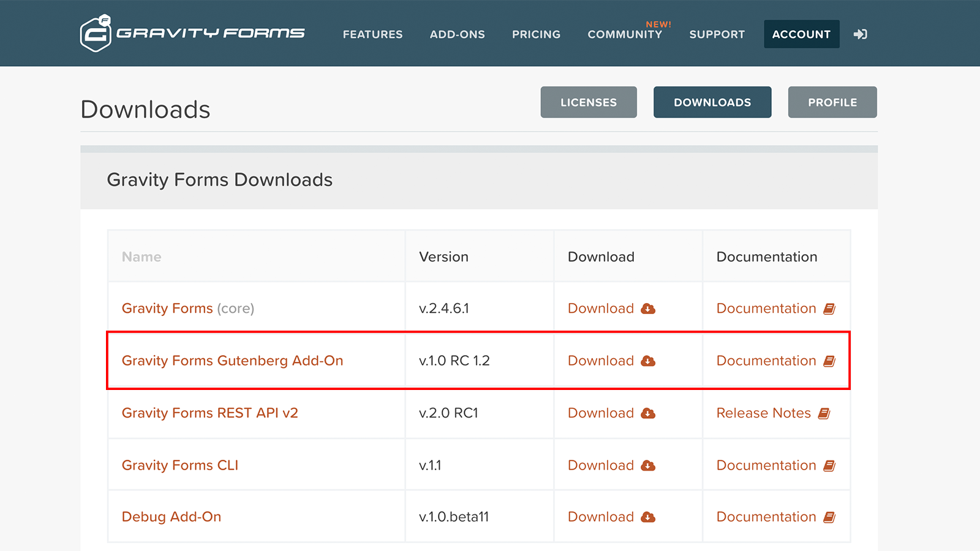The image size is (980, 551).
Task: Open Documentation link for Debug Add-On
Action: (x=766, y=517)
